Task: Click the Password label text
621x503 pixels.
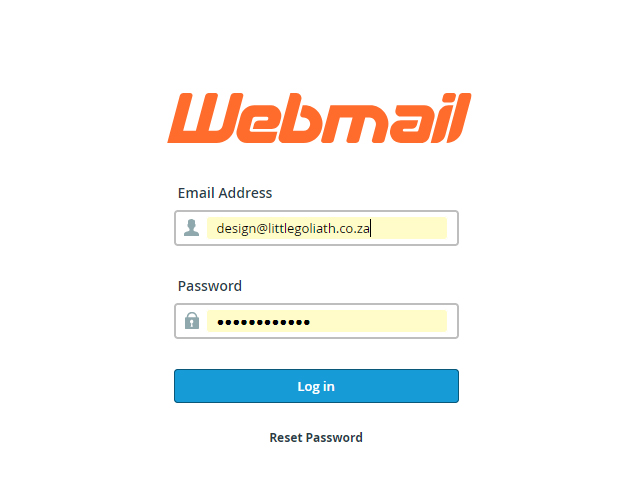Action: 210,286
